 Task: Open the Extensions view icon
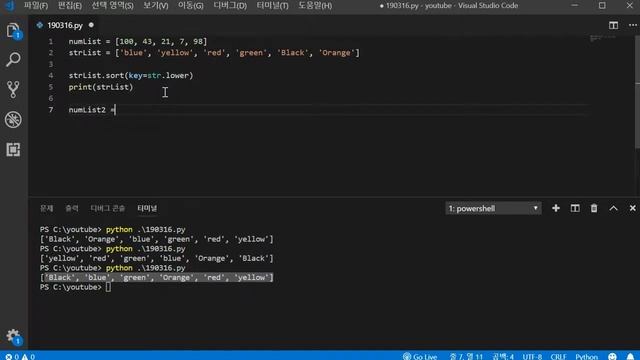pyautogui.click(x=13, y=149)
